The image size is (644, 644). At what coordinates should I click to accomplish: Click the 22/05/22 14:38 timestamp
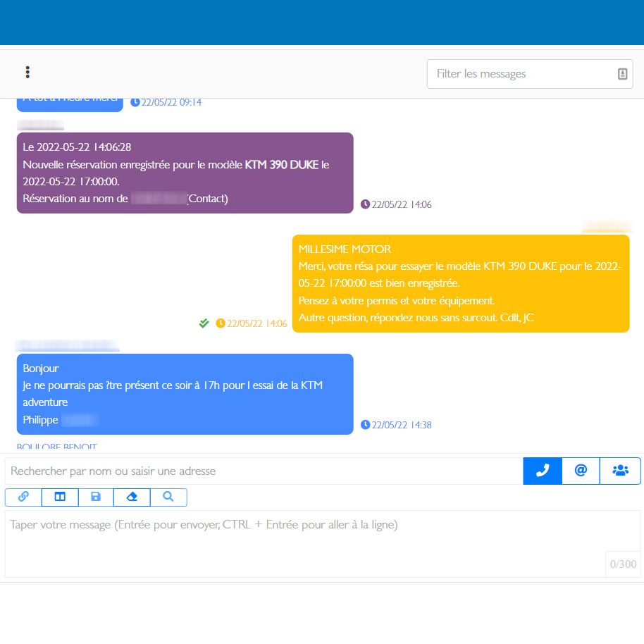point(397,425)
